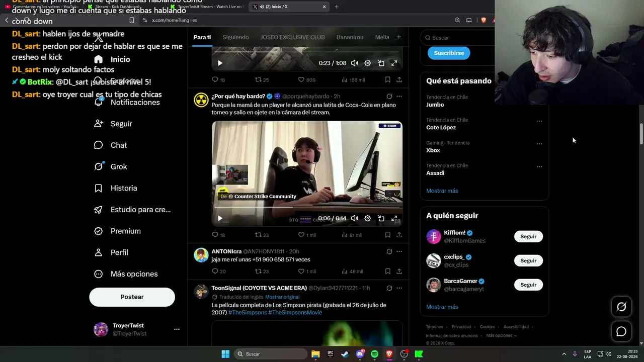Open Perfil in the sidebar

(111, 252)
